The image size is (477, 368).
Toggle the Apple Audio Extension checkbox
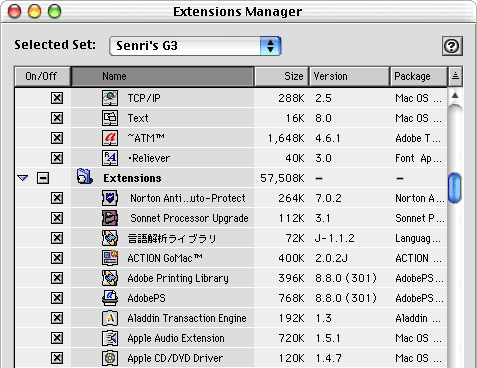pyautogui.click(x=57, y=338)
